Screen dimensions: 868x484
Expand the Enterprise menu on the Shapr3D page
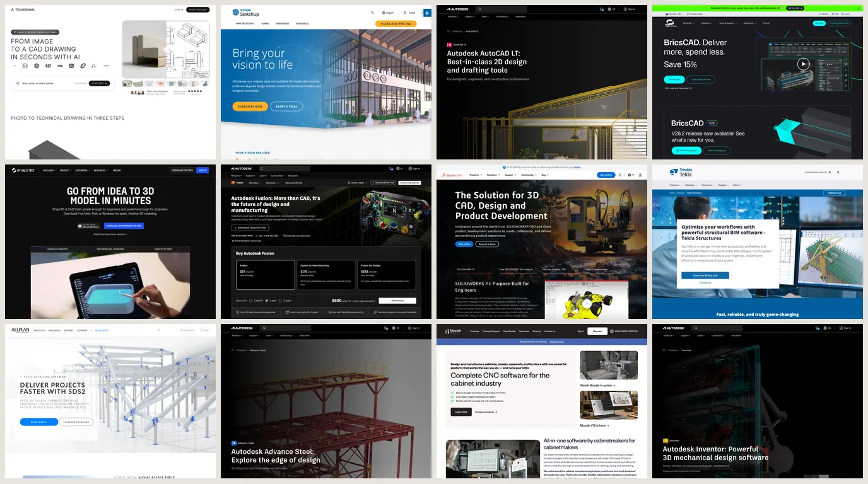point(82,170)
